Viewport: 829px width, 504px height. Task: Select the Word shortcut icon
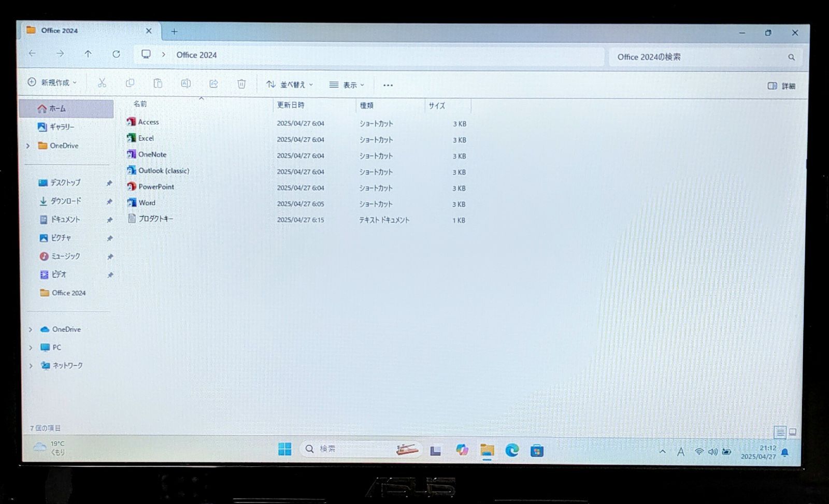tap(132, 202)
